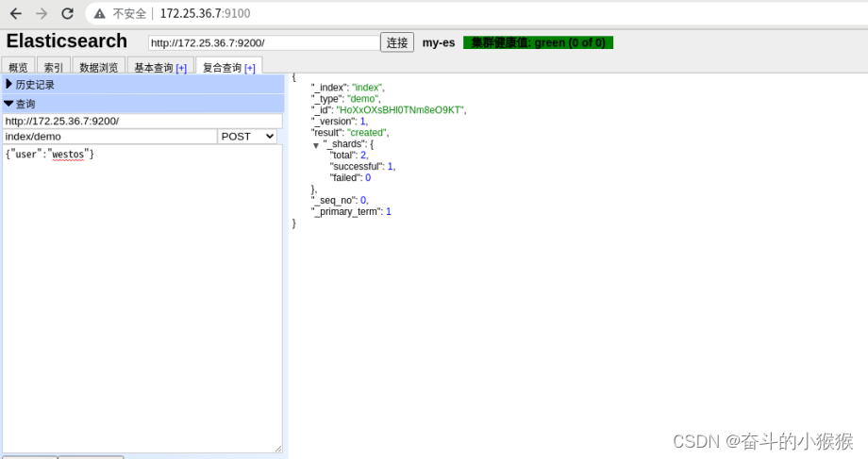This screenshot has height=459, width=868.
Task: Grab the textarea resize handle
Action: (278, 449)
